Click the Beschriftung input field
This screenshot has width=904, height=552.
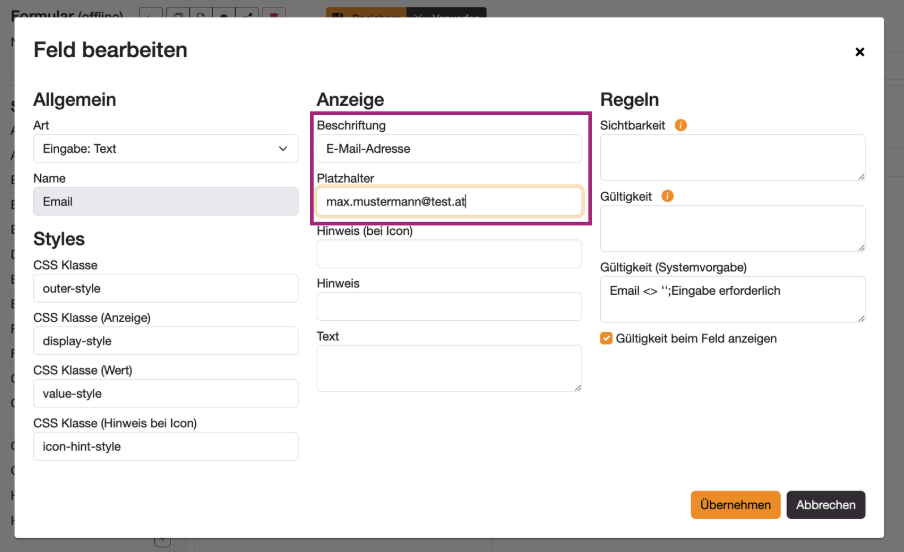tap(448, 149)
